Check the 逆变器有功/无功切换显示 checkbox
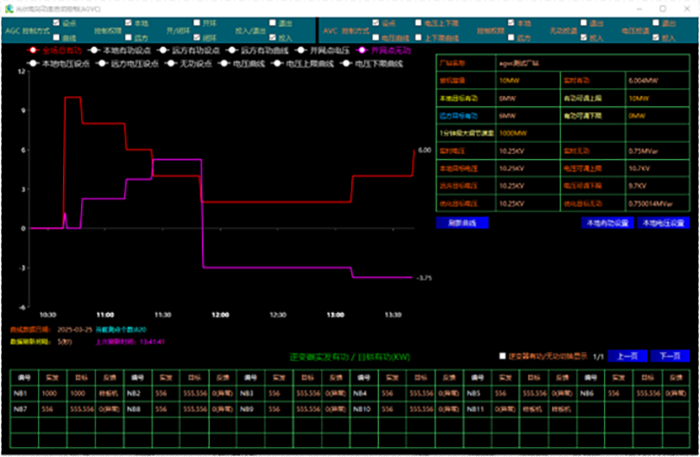 coord(503,356)
